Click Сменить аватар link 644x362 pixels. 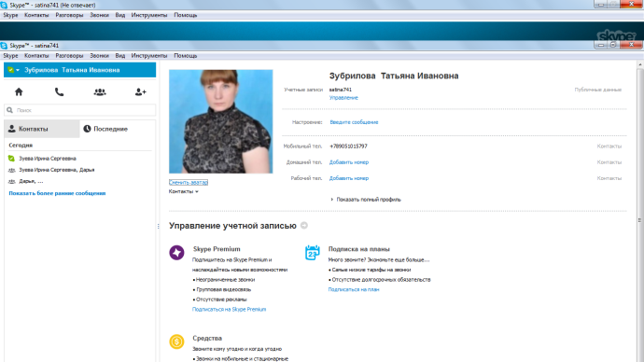tap(189, 182)
